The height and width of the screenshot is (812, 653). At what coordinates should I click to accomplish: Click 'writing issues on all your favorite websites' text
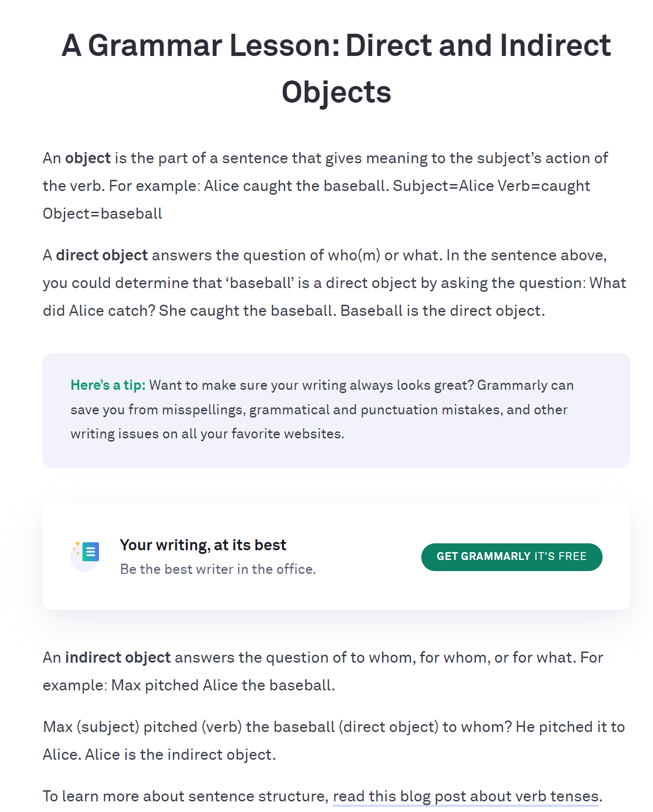click(207, 434)
